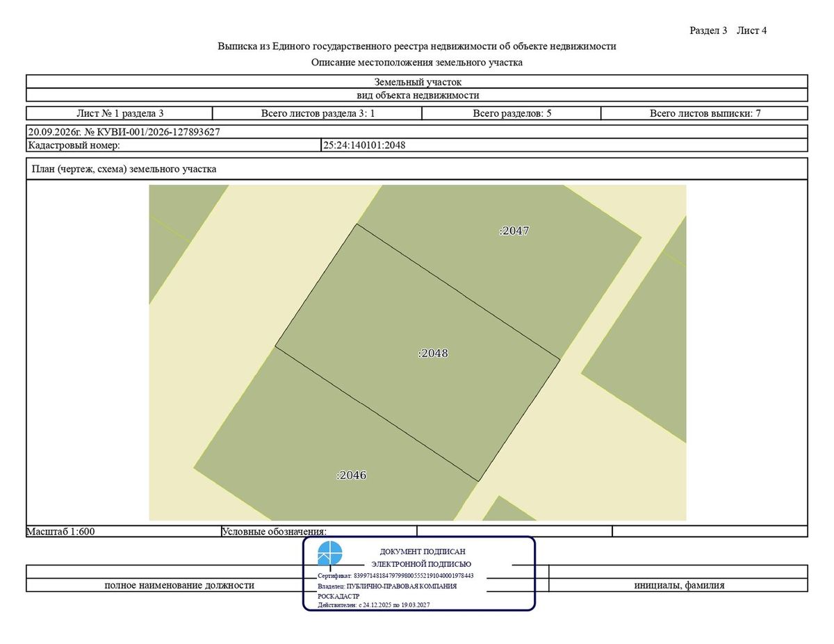The width and height of the screenshot is (834, 644).
Task: Click the 'Масштаб 1:600' cell
Action: [x=124, y=531]
